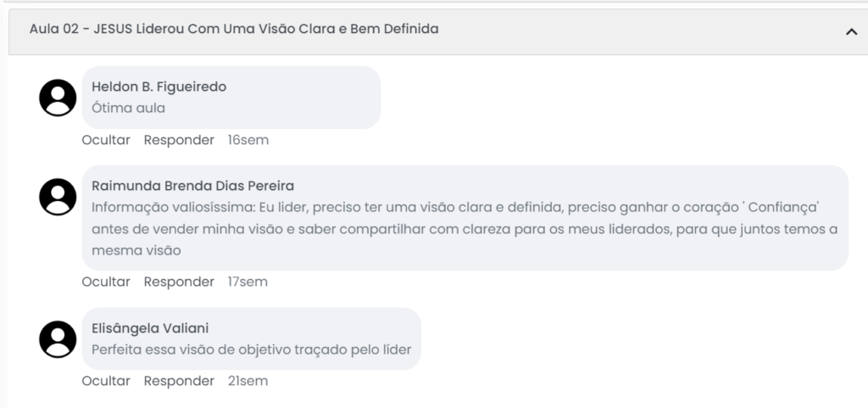
Task: Hide Raimunda's comment using Ocultar
Action: click(106, 282)
